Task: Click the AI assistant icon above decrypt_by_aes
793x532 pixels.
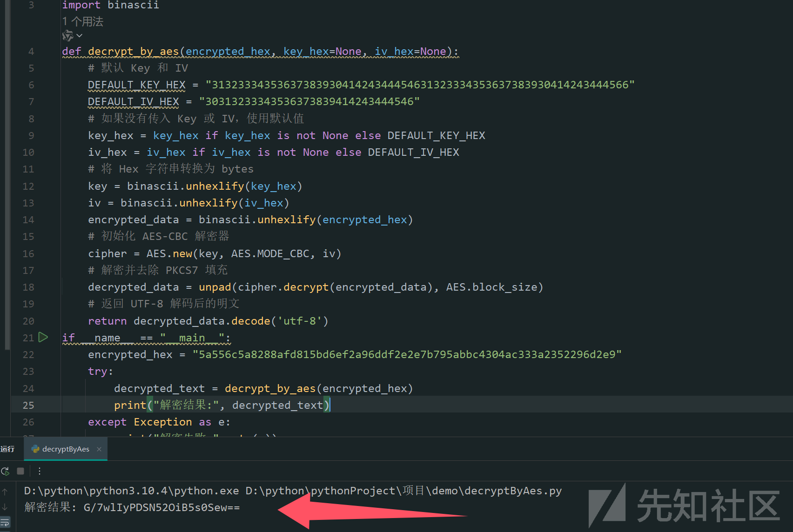Action: (67, 35)
